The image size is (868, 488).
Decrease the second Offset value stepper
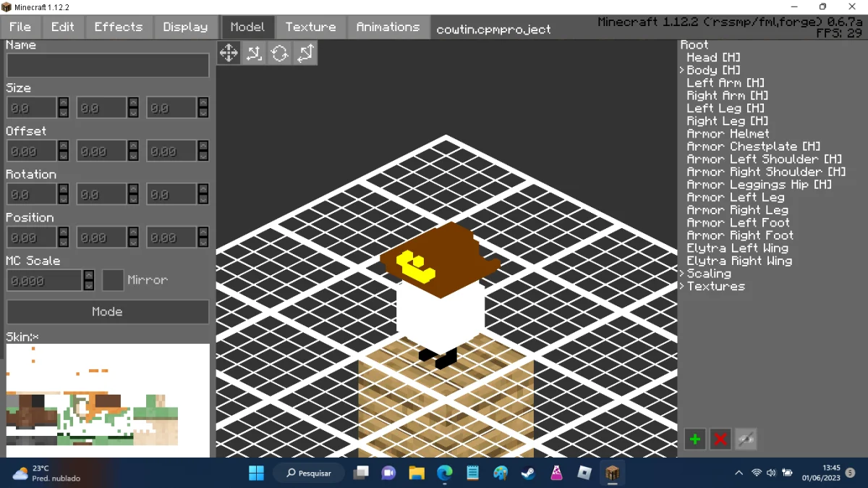(133, 156)
